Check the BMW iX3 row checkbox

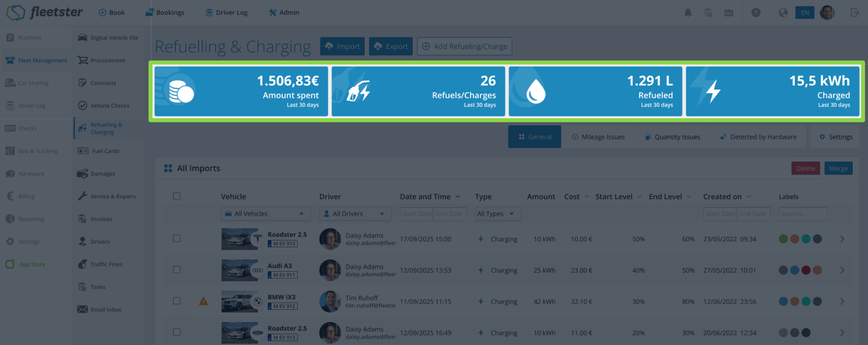pyautogui.click(x=177, y=301)
